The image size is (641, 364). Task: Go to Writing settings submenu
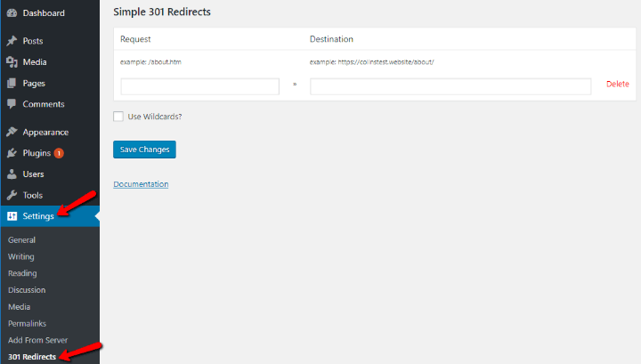(x=21, y=257)
